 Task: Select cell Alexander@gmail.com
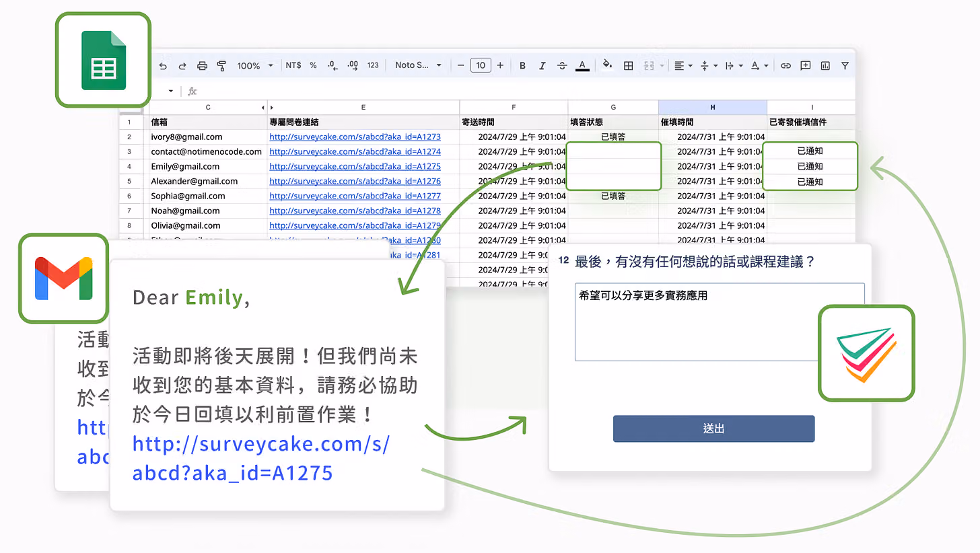pyautogui.click(x=208, y=181)
